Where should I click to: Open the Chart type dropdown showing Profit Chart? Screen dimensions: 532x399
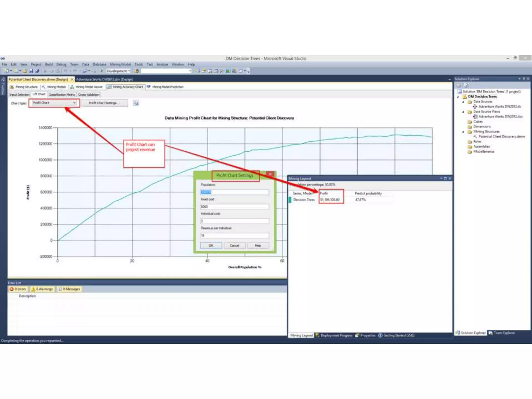point(54,103)
